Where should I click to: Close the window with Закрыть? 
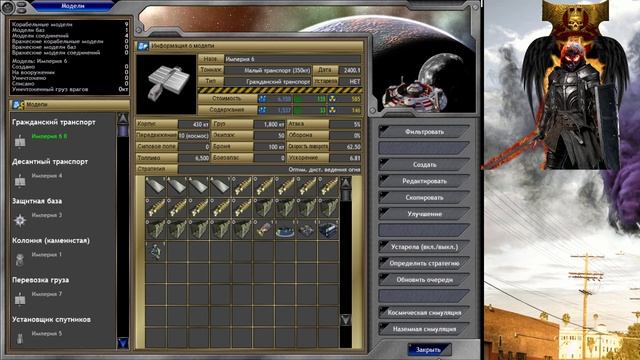[x=429, y=350]
